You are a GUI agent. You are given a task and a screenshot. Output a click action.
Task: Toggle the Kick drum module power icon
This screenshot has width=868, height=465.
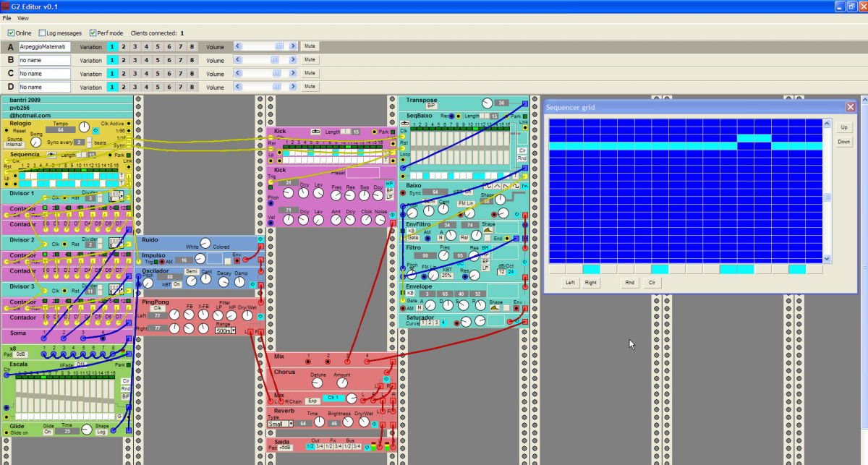click(x=392, y=215)
